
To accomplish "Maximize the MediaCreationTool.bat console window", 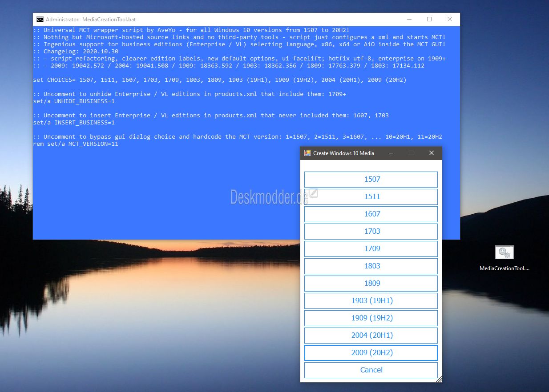I will click(429, 19).
